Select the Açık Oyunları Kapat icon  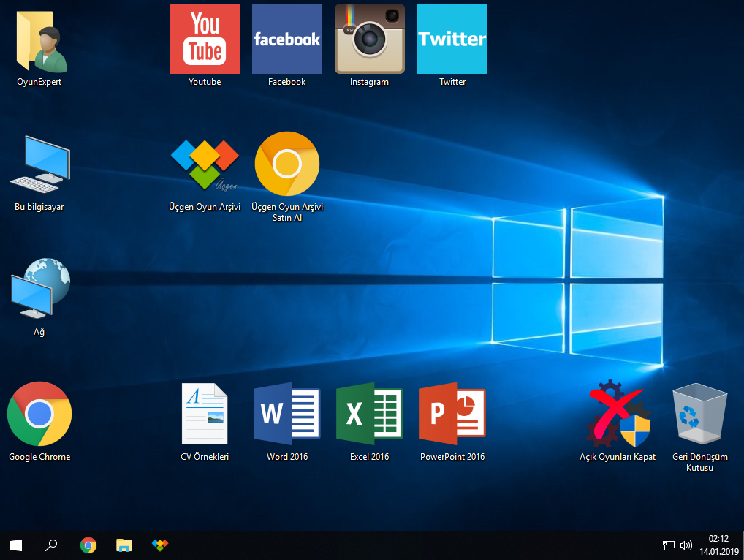[618, 414]
